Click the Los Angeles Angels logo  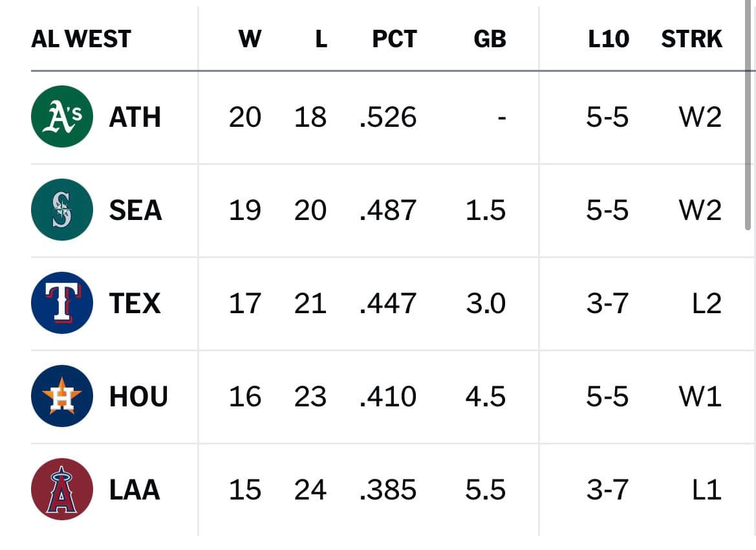click(x=61, y=489)
